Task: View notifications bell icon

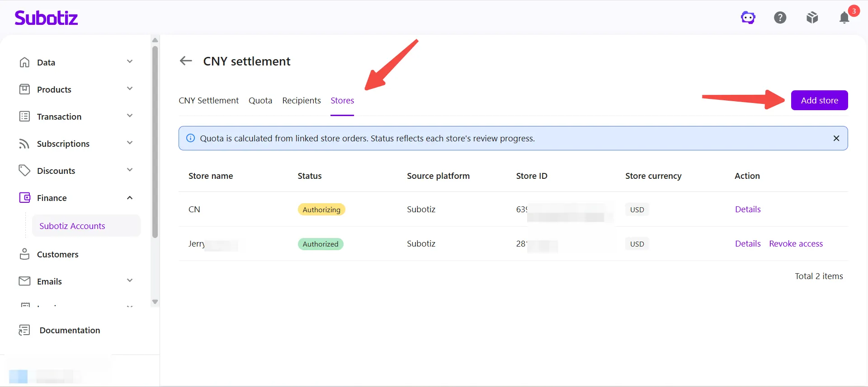Action: (x=844, y=18)
